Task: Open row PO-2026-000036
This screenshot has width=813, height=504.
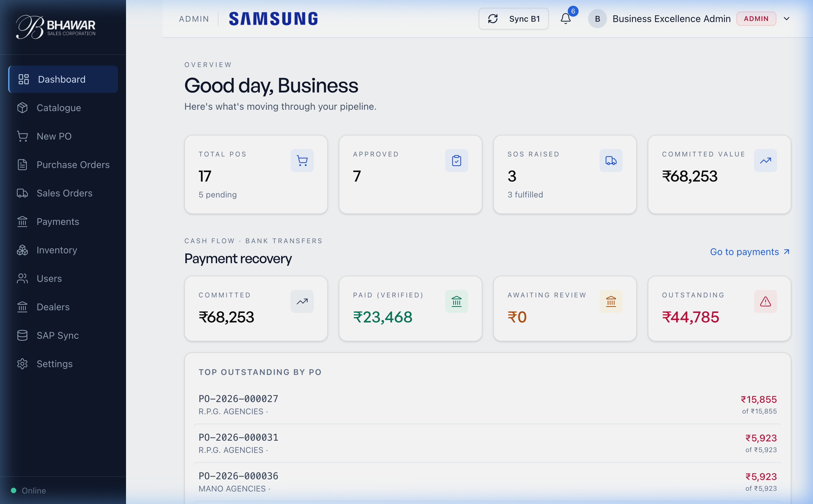Action: (487, 482)
